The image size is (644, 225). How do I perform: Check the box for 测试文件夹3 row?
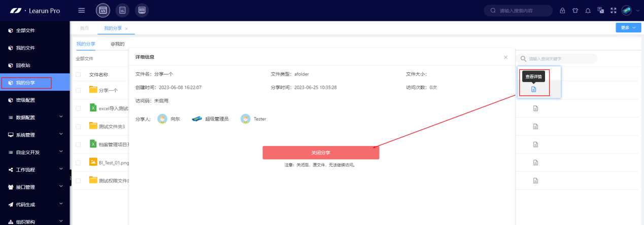coord(78,126)
